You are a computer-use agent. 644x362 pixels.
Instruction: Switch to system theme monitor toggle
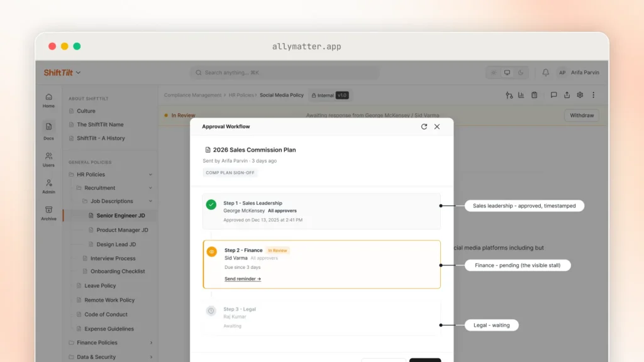pyautogui.click(x=508, y=73)
